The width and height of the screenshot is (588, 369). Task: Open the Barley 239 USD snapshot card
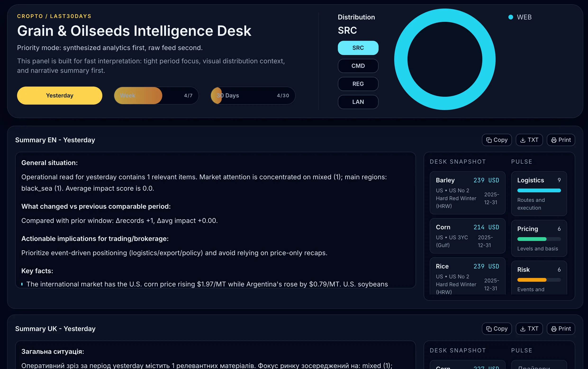[x=467, y=193]
